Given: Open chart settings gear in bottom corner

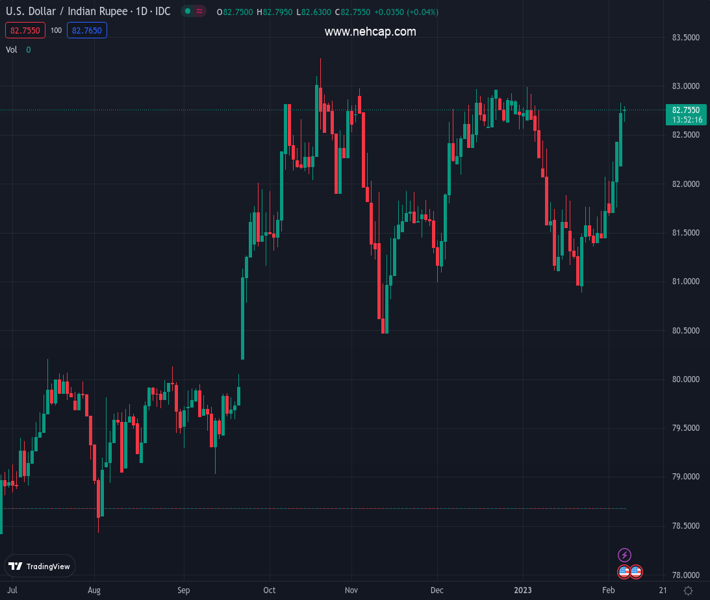Looking at the screenshot, I should (x=688, y=591).
